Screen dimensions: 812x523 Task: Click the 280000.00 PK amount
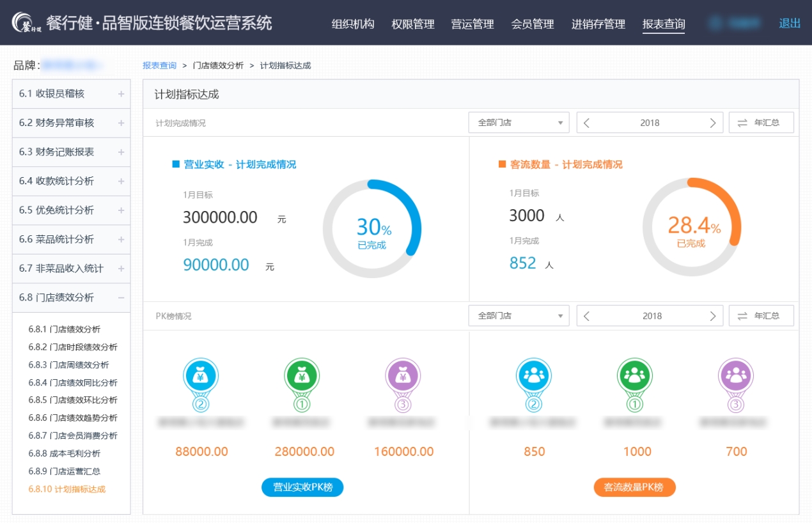[x=304, y=451]
